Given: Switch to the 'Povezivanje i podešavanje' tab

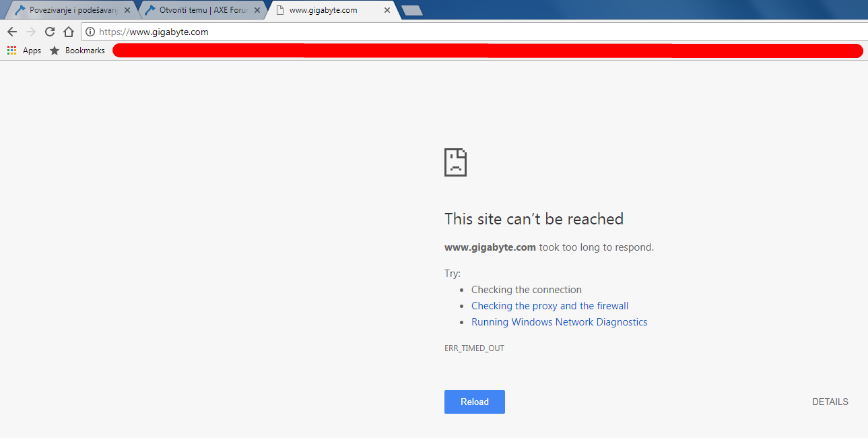Looking at the screenshot, I should [x=67, y=10].
